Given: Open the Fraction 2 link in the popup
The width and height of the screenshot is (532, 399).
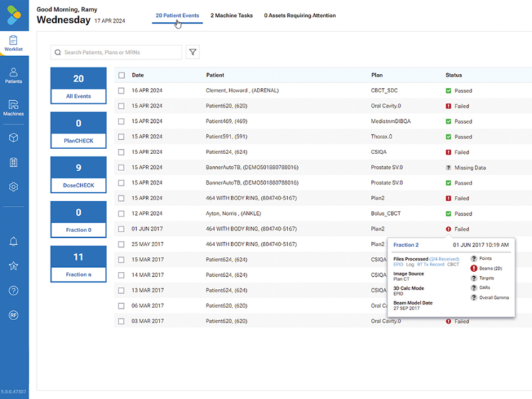Looking at the screenshot, I should (406, 245).
